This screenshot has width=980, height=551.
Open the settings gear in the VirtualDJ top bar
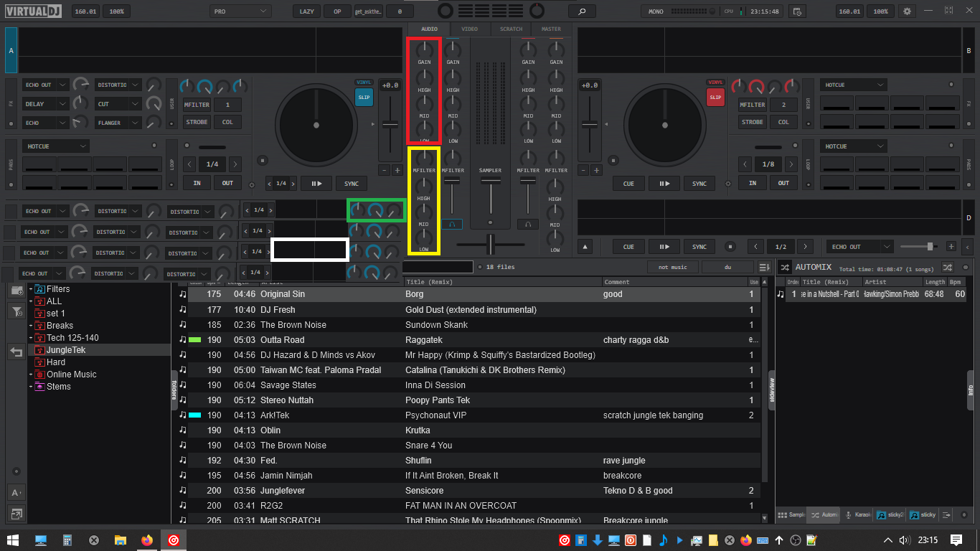pyautogui.click(x=908, y=11)
